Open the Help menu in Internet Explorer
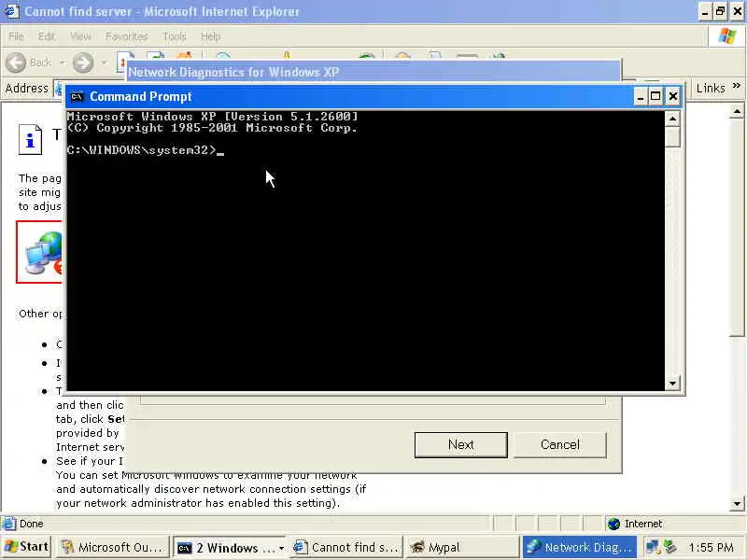Viewport: 747px width, 560px height. (210, 36)
